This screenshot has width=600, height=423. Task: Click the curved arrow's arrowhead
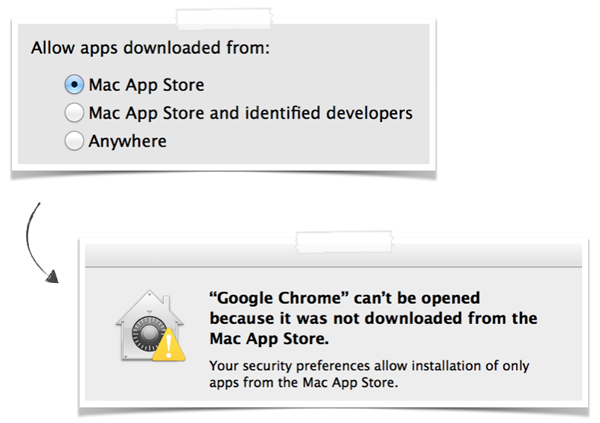click(x=52, y=276)
